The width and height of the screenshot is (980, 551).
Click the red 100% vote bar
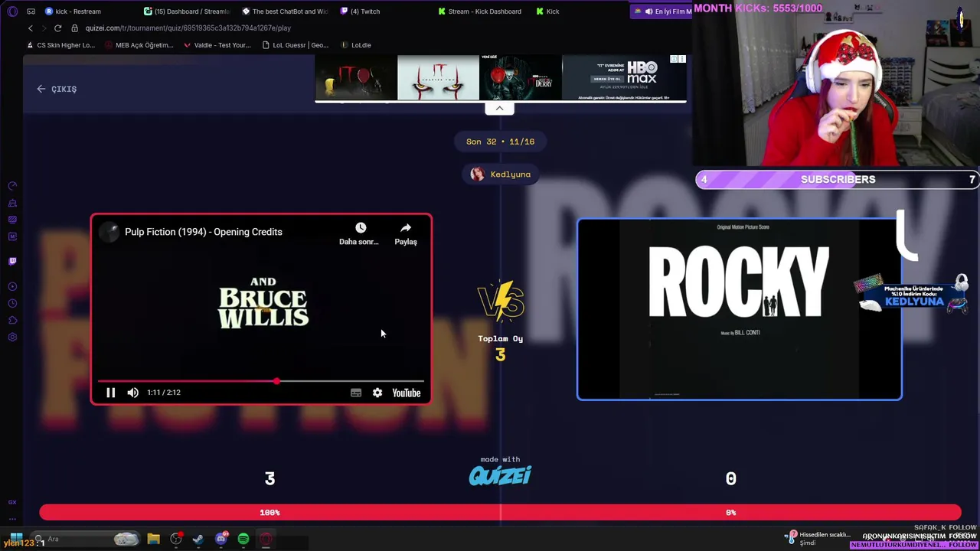point(270,513)
